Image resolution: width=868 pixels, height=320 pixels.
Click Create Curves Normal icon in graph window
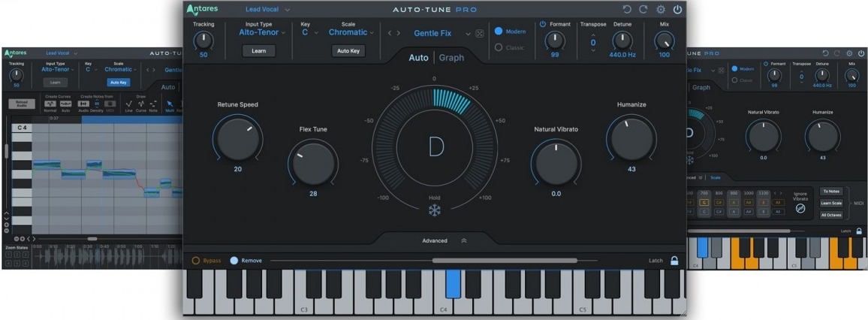[x=50, y=104]
